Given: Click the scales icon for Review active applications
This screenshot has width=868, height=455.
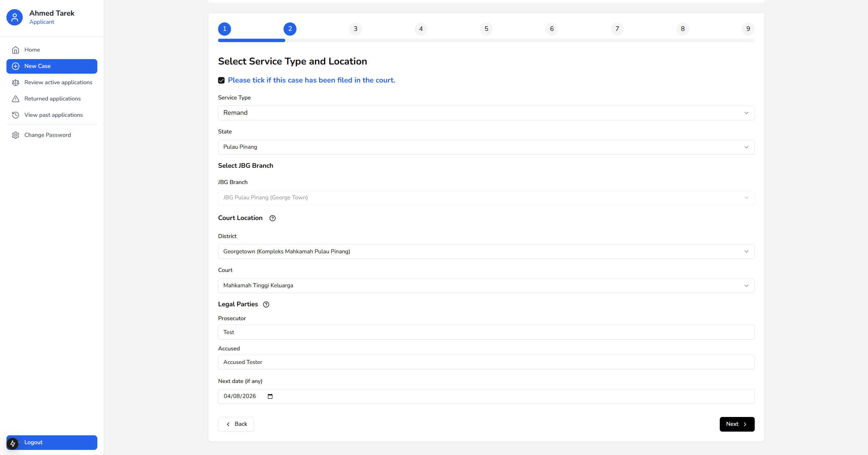Looking at the screenshot, I should 16,83.
